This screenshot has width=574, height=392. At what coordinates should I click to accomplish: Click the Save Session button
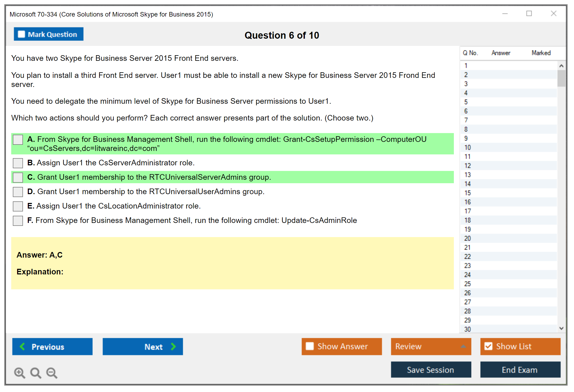pyautogui.click(x=431, y=370)
